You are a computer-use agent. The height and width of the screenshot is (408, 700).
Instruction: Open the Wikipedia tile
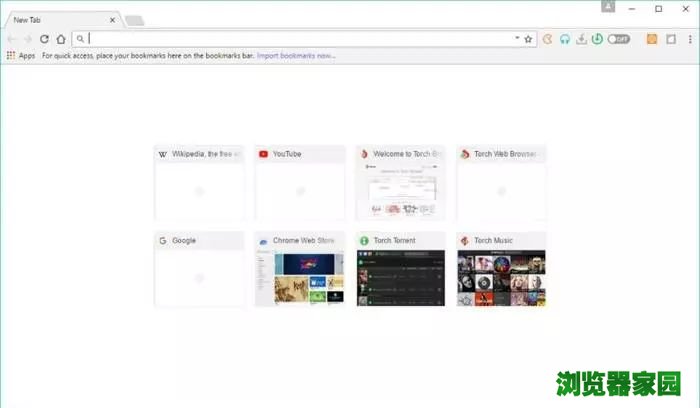(199, 183)
